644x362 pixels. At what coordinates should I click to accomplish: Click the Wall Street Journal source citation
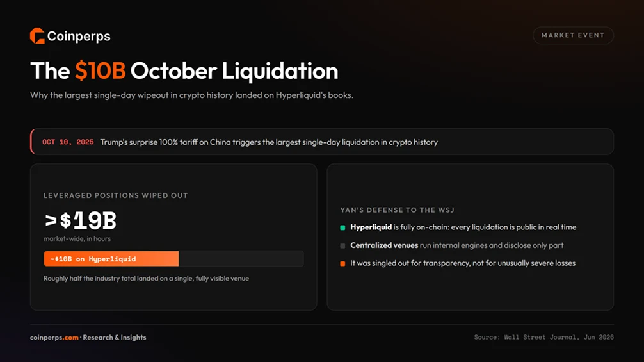[x=543, y=337]
